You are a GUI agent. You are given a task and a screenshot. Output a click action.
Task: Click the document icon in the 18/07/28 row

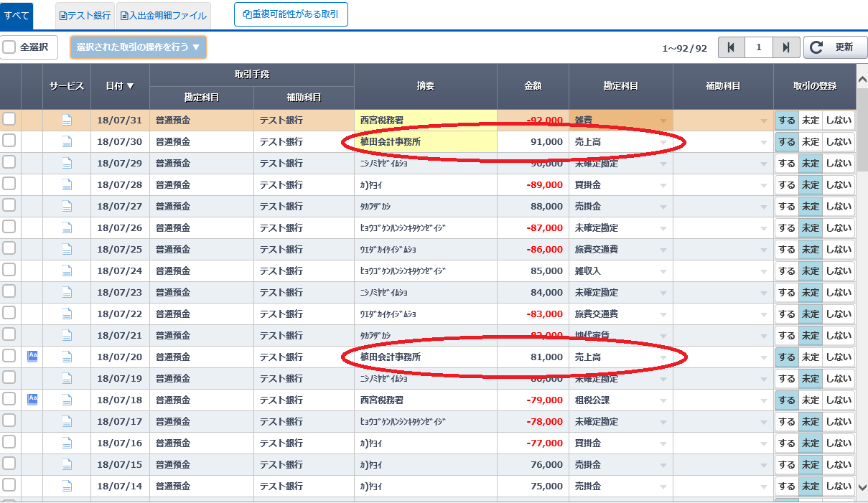coord(67,185)
